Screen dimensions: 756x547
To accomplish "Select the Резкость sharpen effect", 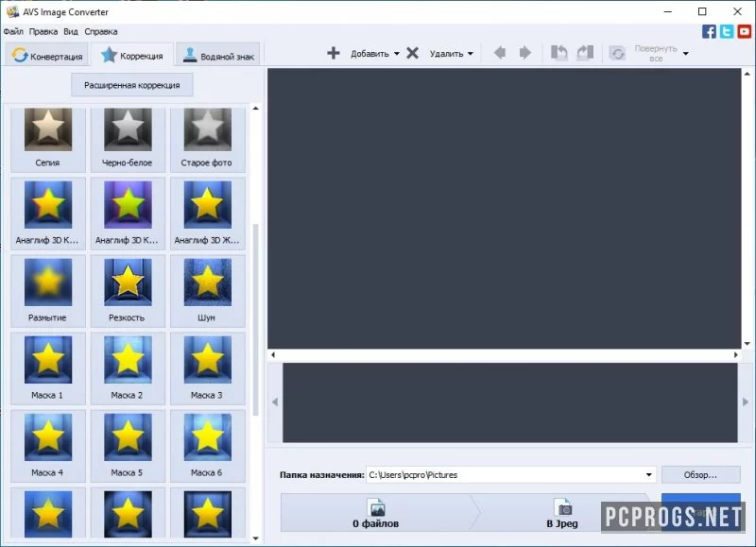I will [x=128, y=291].
